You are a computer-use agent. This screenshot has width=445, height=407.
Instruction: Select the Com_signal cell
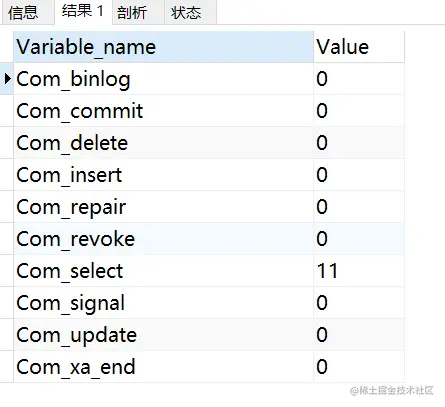point(163,303)
